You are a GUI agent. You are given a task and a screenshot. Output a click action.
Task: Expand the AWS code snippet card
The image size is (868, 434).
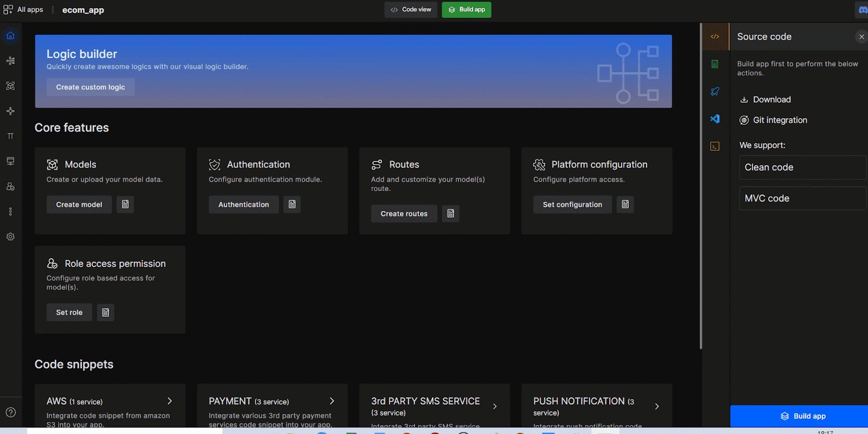[169, 401]
